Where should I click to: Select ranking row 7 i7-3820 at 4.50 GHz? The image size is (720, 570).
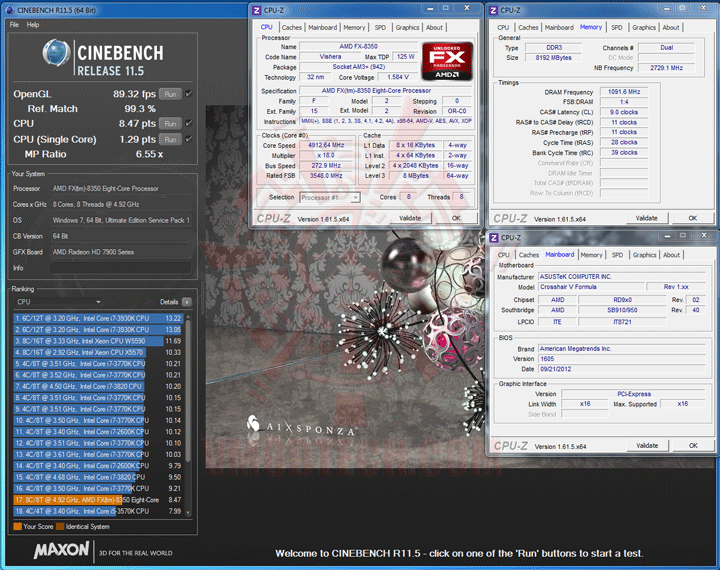(98, 386)
